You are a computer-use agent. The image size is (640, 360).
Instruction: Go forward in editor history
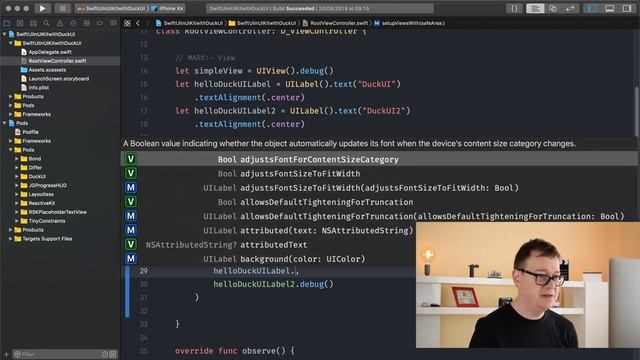click(x=147, y=23)
